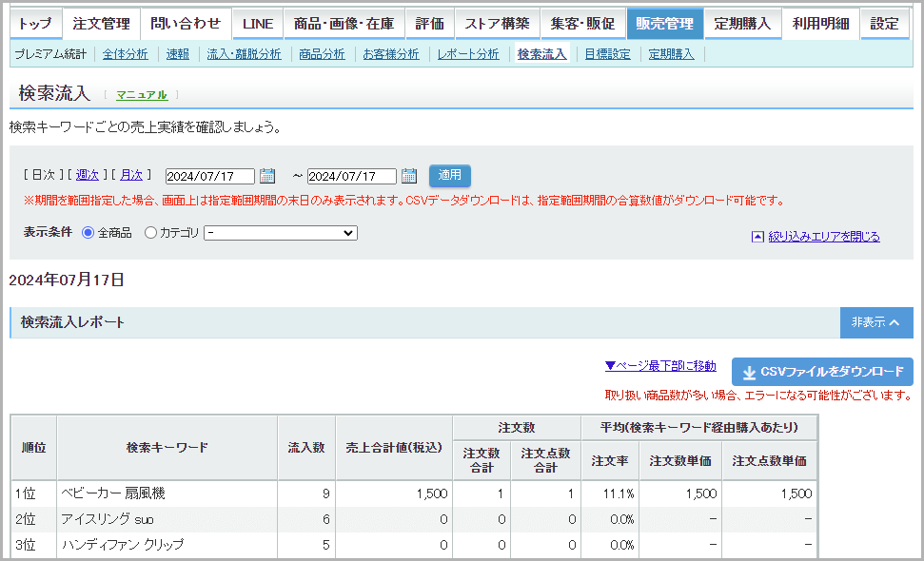The height and width of the screenshot is (561, 924).
Task: Open the 評価 tab
Action: [429, 24]
